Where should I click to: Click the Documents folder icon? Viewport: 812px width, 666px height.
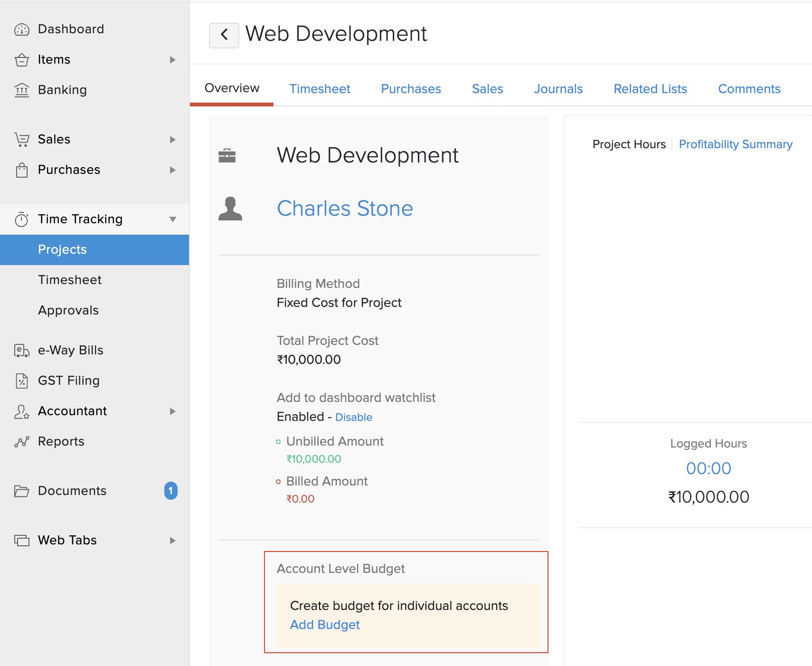(22, 491)
